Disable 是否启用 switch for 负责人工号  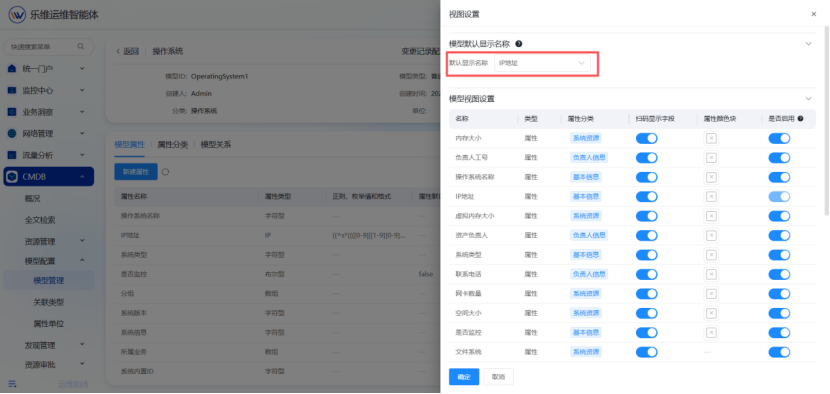point(779,158)
